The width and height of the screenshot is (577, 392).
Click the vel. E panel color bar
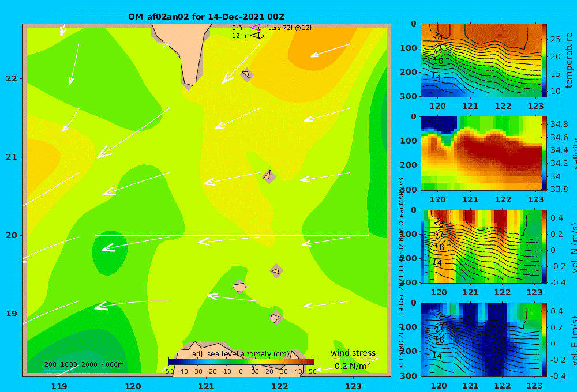coord(544,340)
